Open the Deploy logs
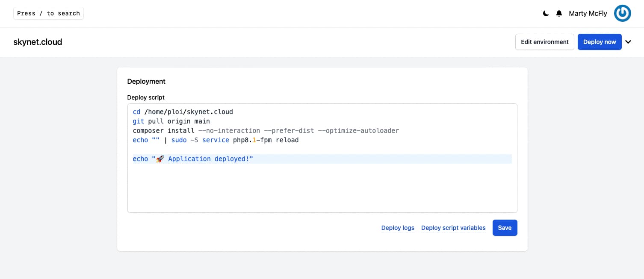 (398, 228)
